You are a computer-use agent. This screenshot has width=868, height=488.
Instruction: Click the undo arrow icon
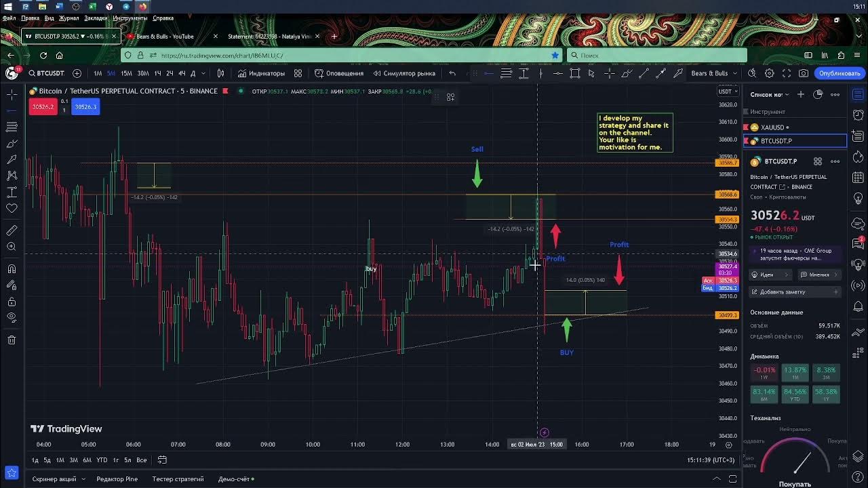pos(452,73)
